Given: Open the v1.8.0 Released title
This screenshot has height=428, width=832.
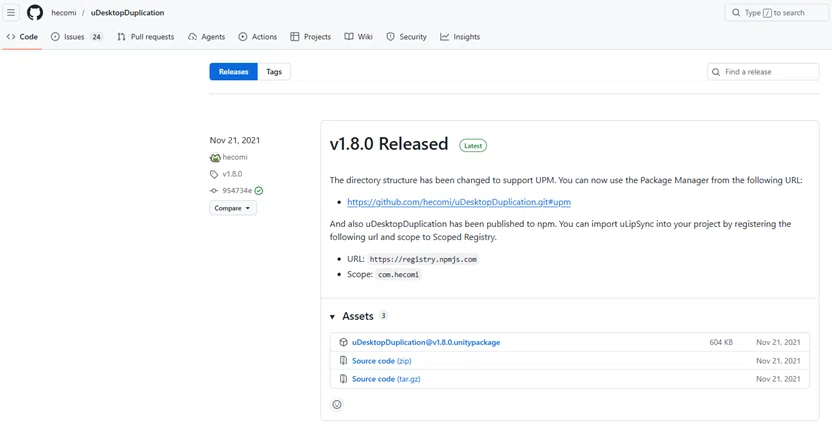Looking at the screenshot, I should pyautogui.click(x=389, y=144).
